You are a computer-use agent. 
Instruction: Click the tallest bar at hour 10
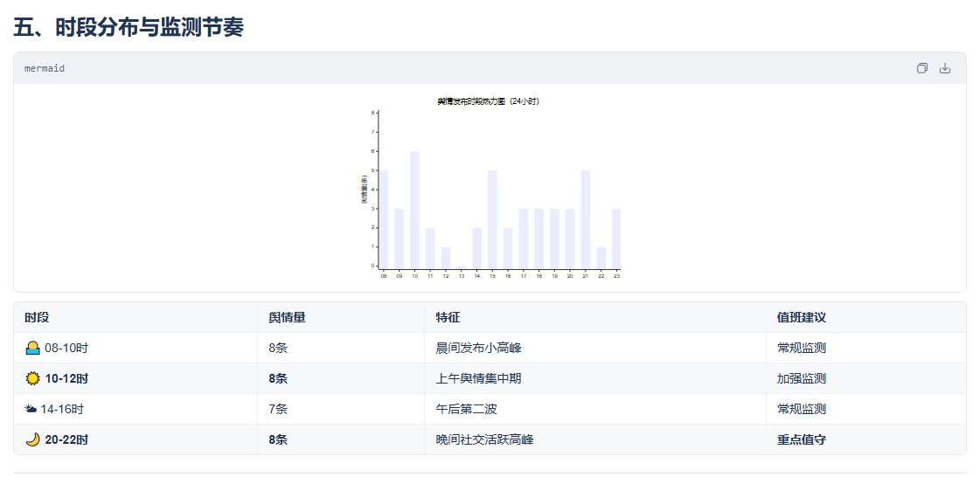(x=414, y=210)
